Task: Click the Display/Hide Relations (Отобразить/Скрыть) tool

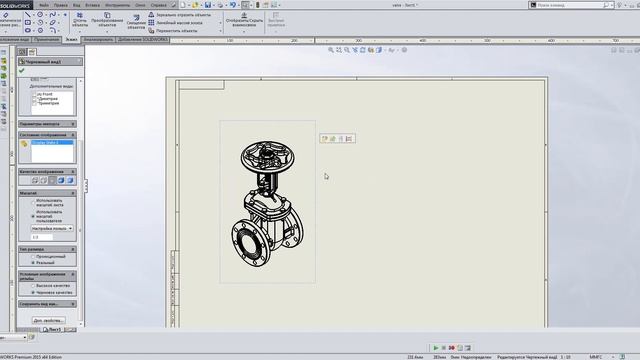Action: pyautogui.click(x=244, y=20)
